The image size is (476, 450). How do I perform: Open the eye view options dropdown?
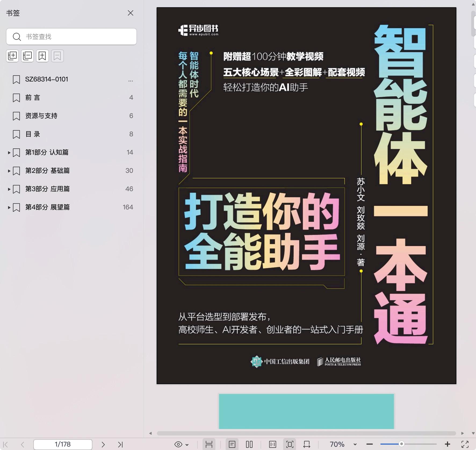tap(181, 444)
